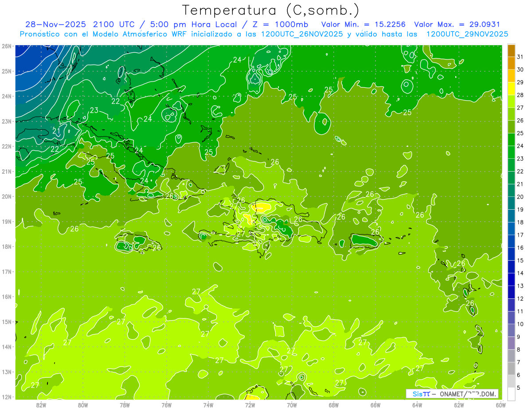Click the color scale value 29

(x=520, y=82)
